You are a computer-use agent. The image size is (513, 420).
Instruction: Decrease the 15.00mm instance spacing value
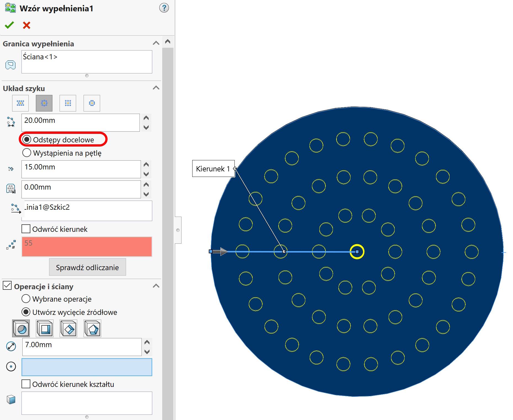coord(146,174)
